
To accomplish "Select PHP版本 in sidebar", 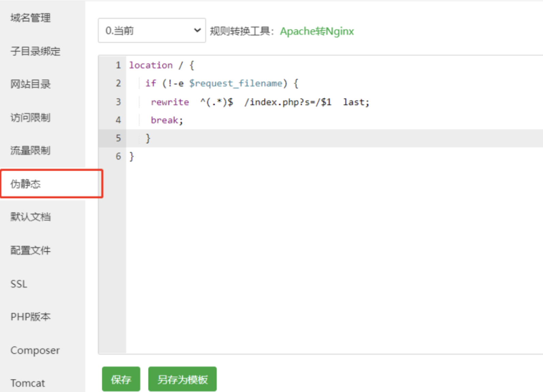I will (x=31, y=316).
